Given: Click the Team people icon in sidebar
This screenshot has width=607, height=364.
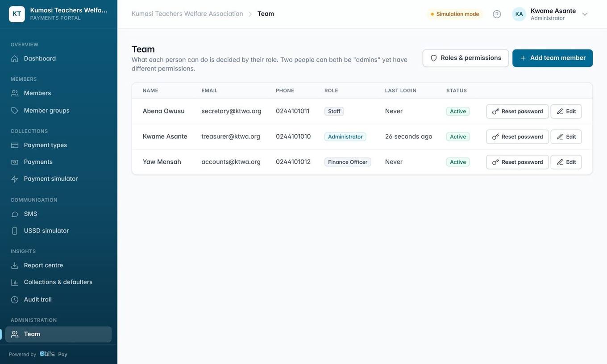Looking at the screenshot, I should coord(15,334).
